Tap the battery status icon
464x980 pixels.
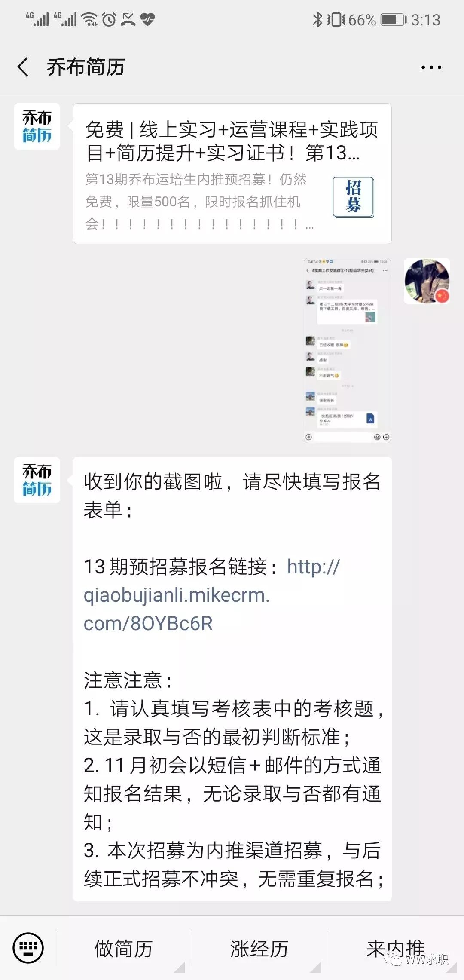tap(393, 20)
